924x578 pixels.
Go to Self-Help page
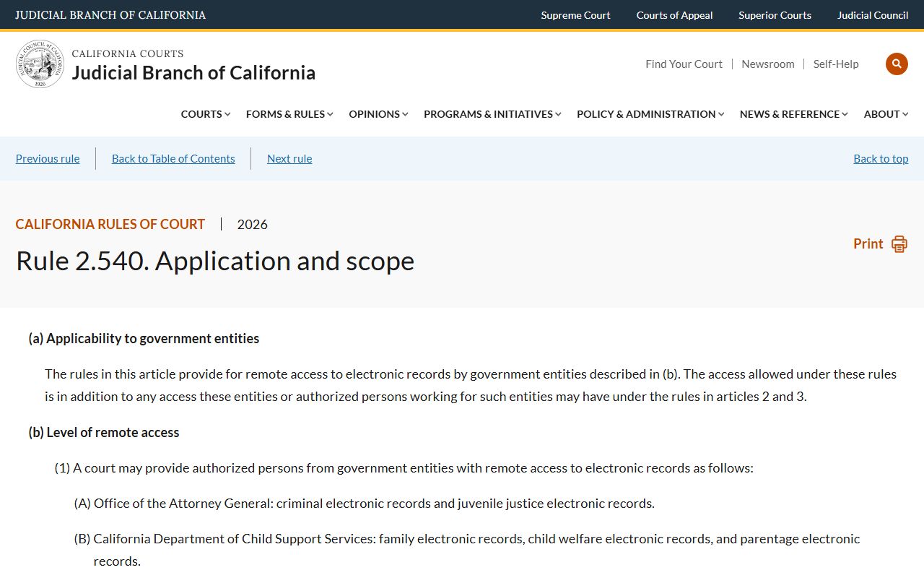[x=836, y=64]
